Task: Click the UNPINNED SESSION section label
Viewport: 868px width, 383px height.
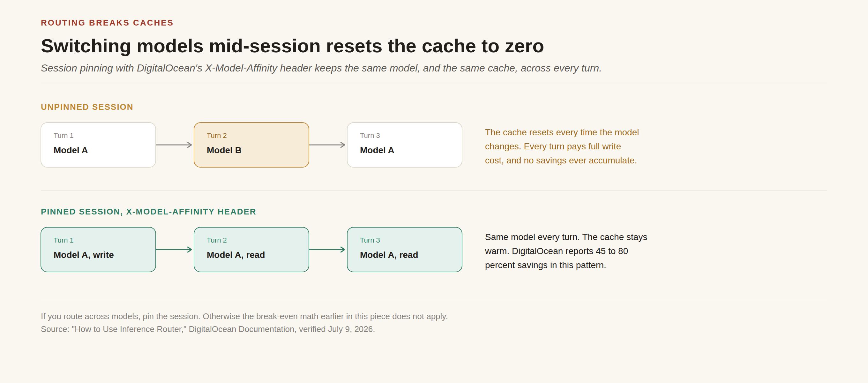Action: coord(87,107)
